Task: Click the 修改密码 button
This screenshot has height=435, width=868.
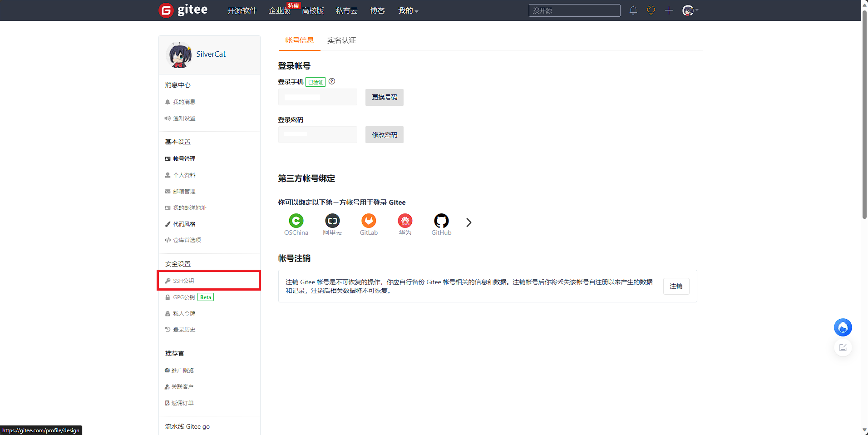Action: [x=384, y=135]
